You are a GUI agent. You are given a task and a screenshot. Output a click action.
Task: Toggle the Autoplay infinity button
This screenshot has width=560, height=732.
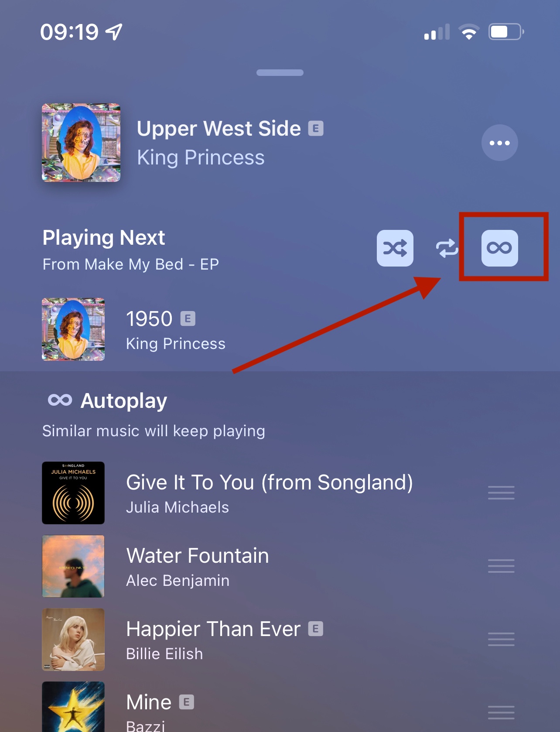point(500,248)
